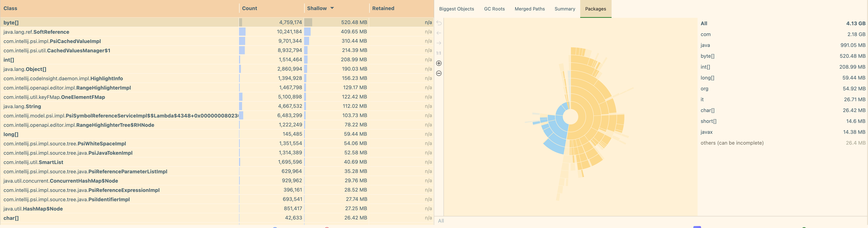The height and width of the screenshot is (228, 868).
Task: Click the back arrow icon beside the chart
Action: coord(439,33)
